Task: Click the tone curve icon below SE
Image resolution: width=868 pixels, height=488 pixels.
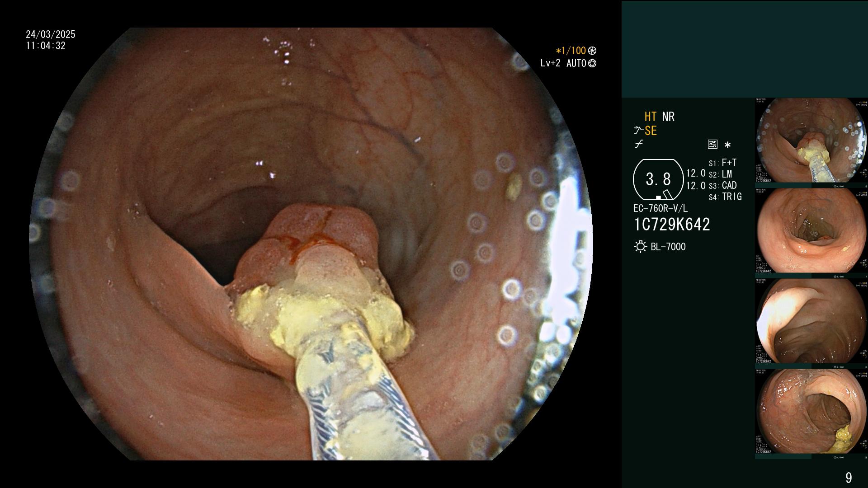Action: tap(639, 144)
